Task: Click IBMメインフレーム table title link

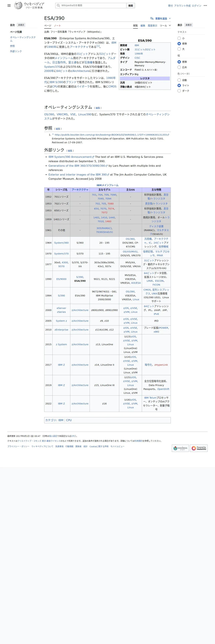Action: (107, 185)
